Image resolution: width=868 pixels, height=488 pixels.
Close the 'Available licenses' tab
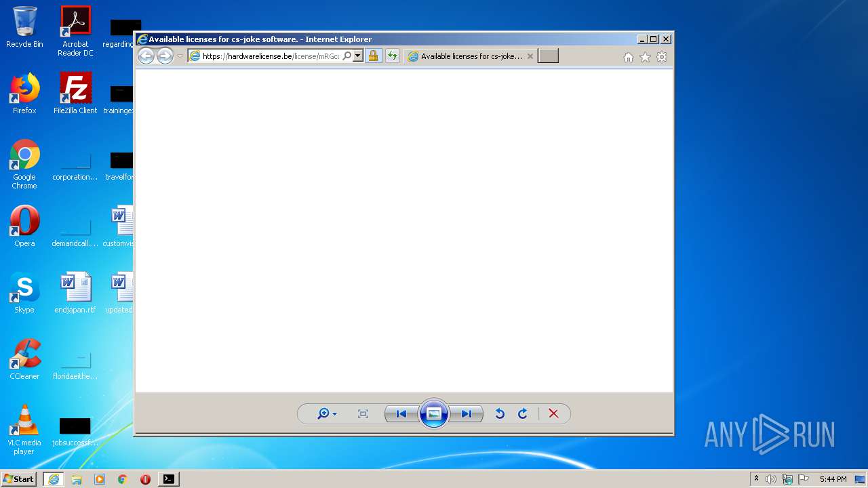coord(530,56)
